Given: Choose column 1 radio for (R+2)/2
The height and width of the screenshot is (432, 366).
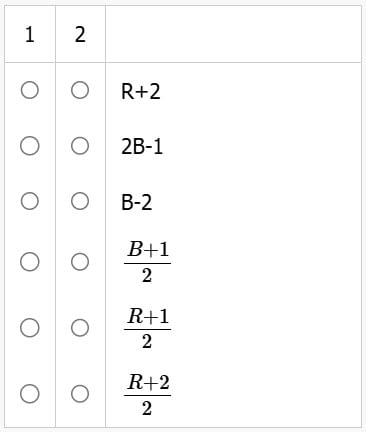Looking at the screenshot, I should (30, 394).
